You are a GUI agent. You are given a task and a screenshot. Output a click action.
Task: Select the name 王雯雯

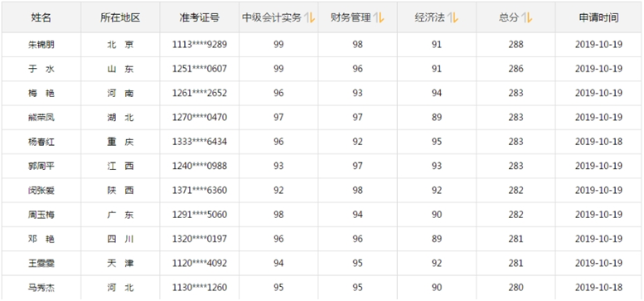coord(41,263)
